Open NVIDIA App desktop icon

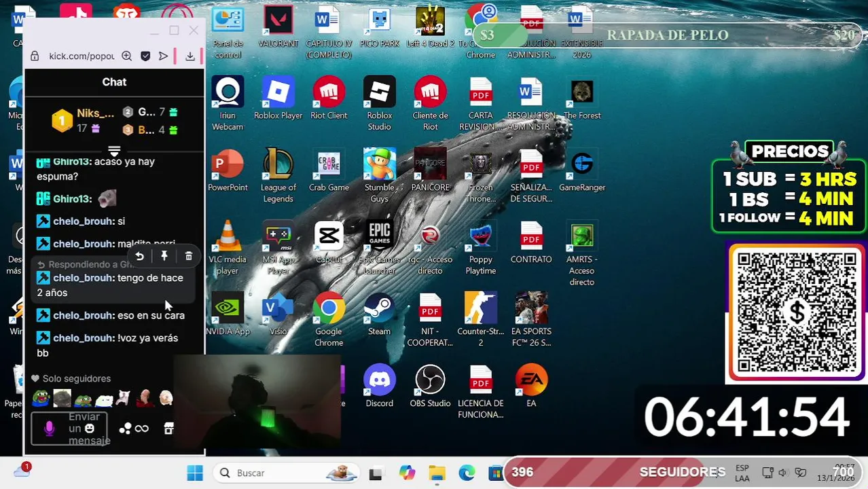pyautogui.click(x=228, y=314)
